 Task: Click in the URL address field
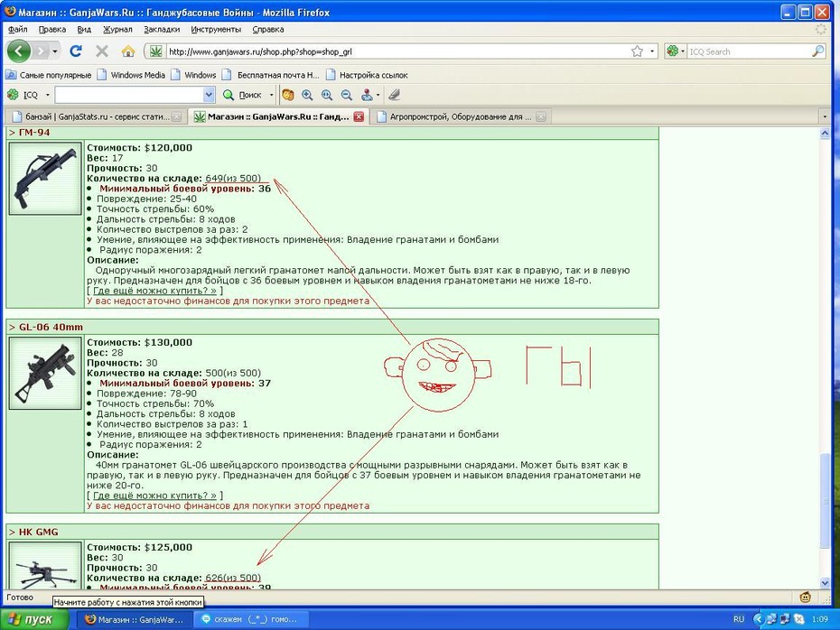tap(397, 51)
